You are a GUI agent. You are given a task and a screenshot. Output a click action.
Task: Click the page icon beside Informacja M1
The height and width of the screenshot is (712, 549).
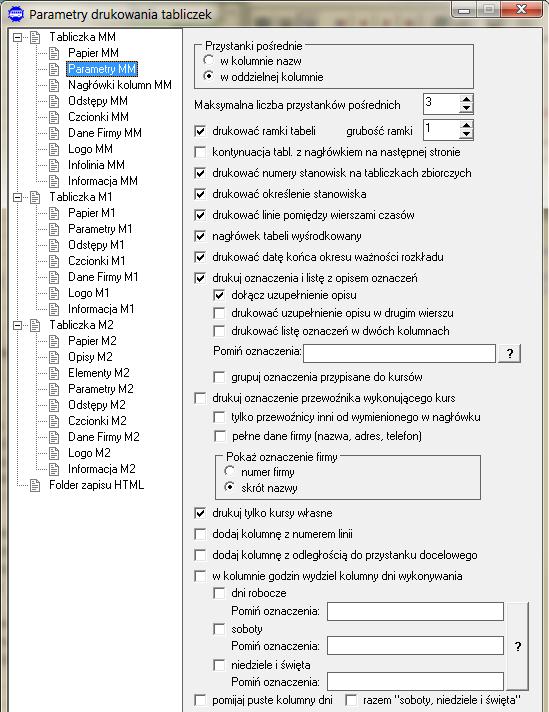[x=54, y=309]
